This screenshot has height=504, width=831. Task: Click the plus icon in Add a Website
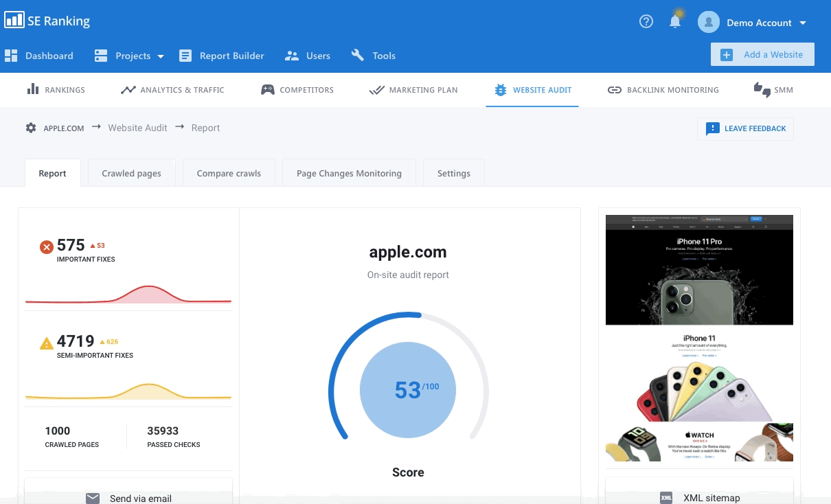727,55
